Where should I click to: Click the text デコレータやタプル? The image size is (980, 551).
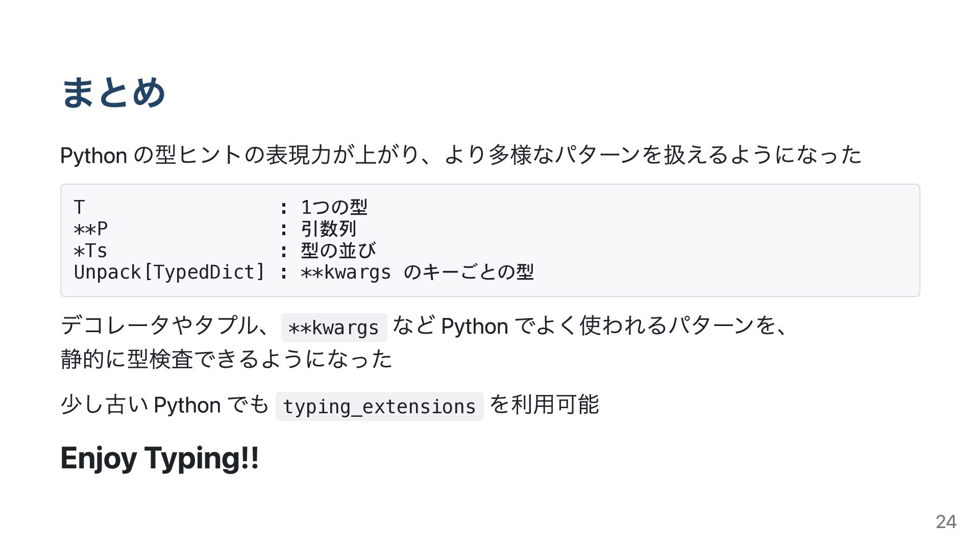tap(160, 325)
